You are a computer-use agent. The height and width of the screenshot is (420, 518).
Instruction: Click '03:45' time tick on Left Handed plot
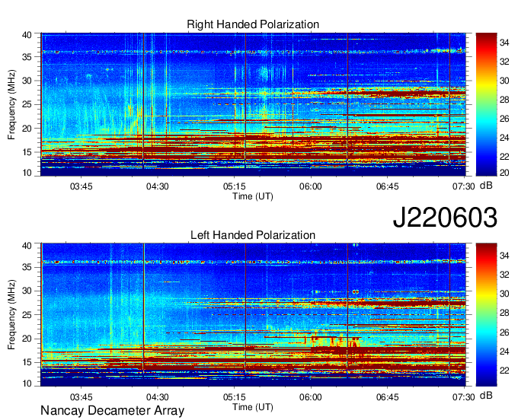coord(81,397)
